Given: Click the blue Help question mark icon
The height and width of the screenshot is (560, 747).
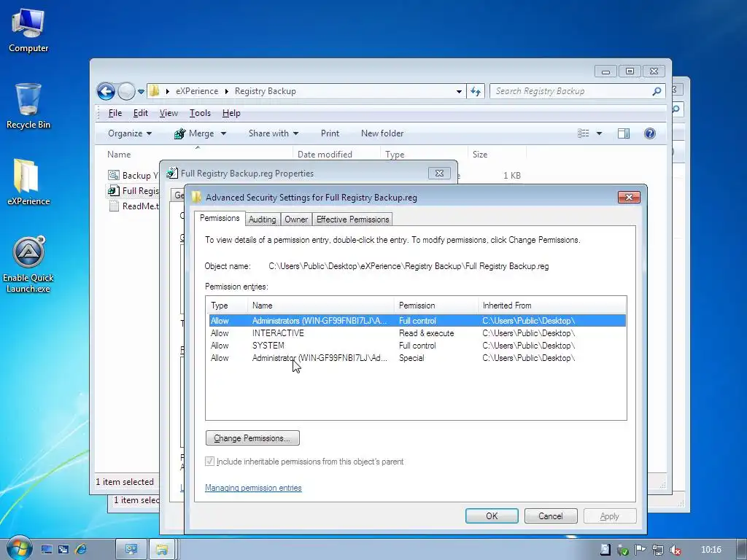Looking at the screenshot, I should click(650, 133).
